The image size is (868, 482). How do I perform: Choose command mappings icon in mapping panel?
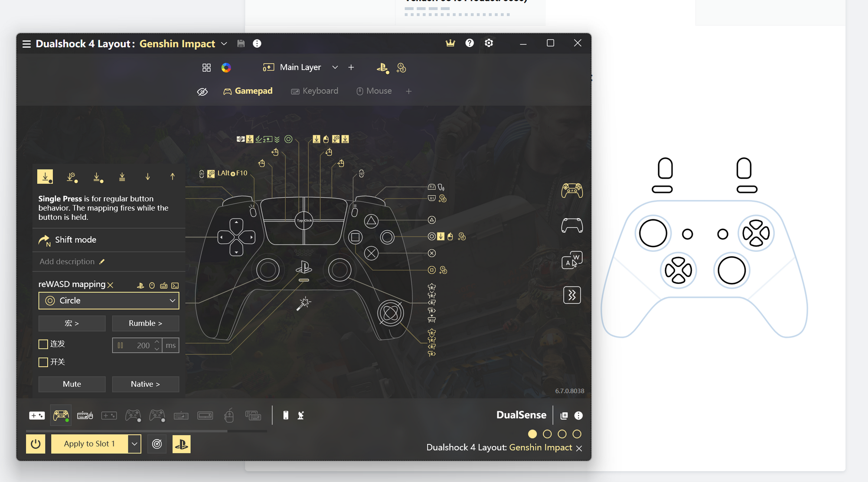click(175, 285)
